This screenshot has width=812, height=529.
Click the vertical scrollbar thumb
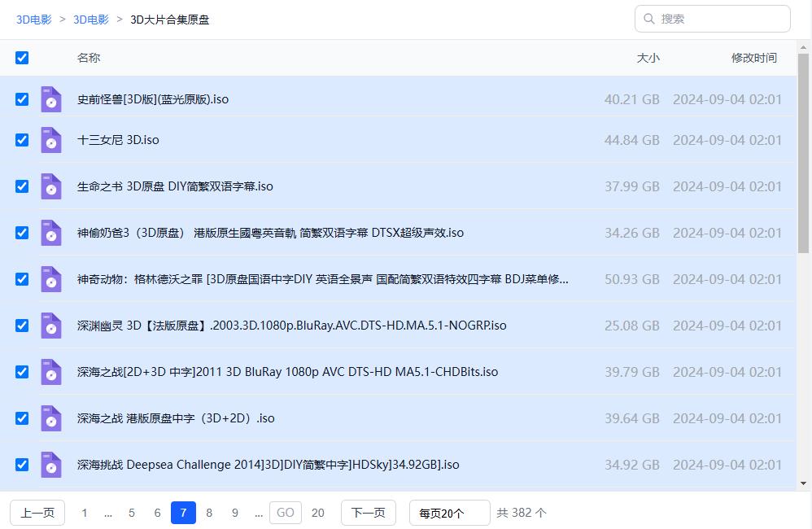click(x=803, y=155)
